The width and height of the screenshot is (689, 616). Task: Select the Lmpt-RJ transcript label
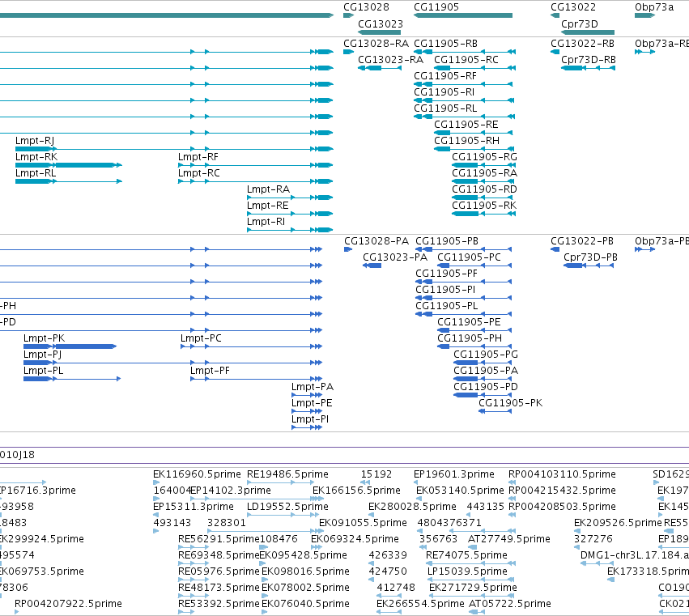pyautogui.click(x=35, y=141)
